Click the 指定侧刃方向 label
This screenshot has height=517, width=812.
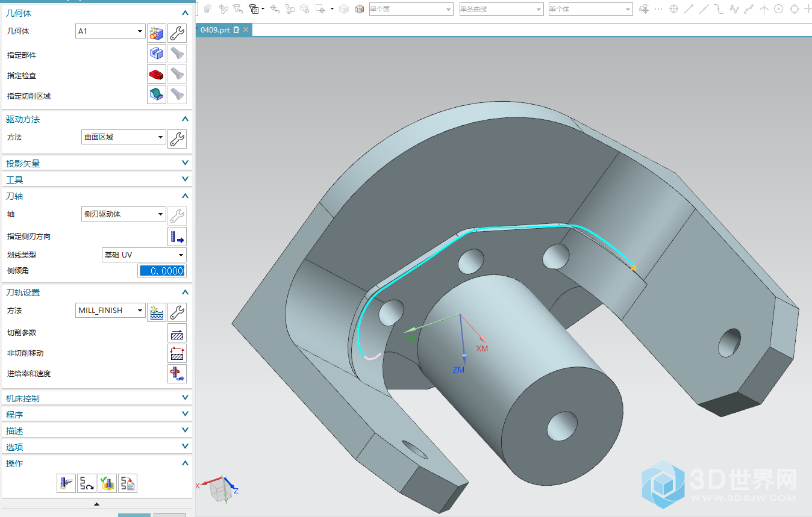(29, 237)
